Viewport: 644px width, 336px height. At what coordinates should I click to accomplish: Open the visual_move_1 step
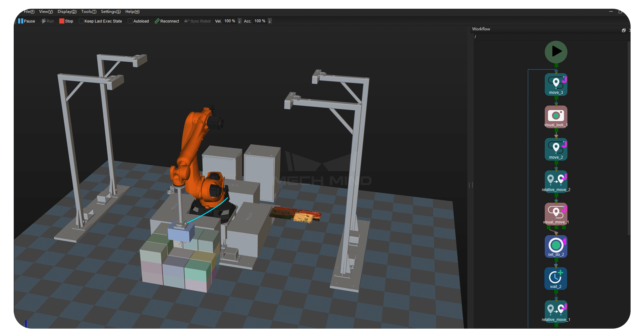click(555, 213)
